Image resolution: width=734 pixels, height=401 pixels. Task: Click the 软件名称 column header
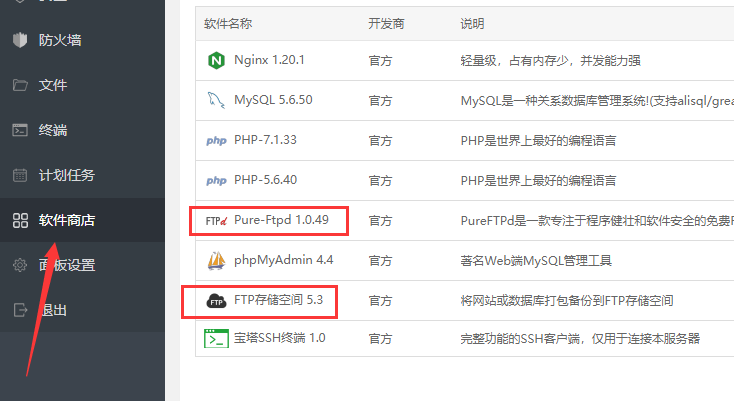pos(228,24)
